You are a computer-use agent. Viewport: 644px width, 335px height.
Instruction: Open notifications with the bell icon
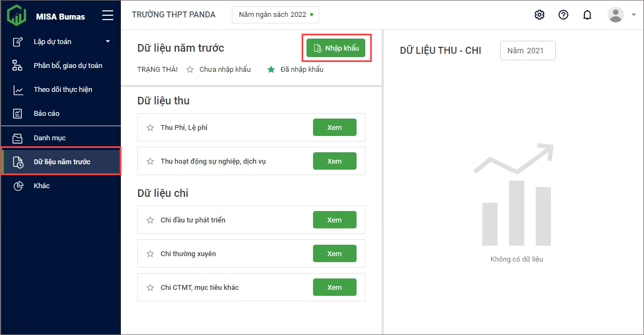point(587,15)
